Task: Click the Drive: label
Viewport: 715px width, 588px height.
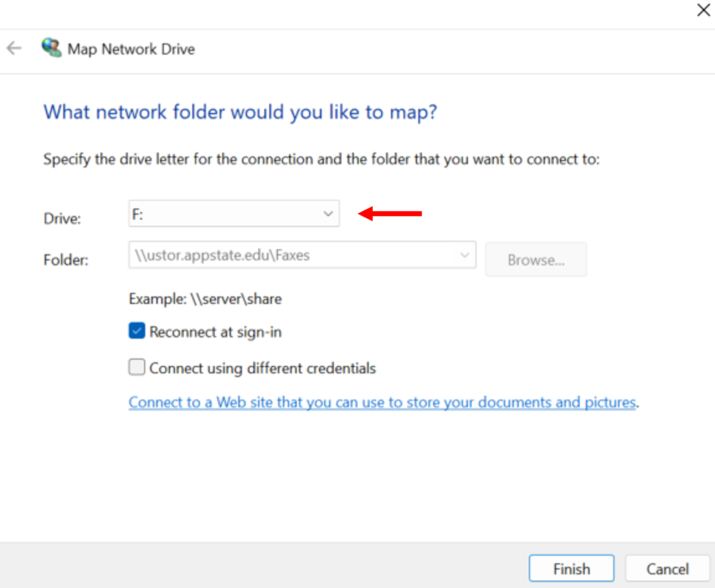Action: pyautogui.click(x=62, y=218)
